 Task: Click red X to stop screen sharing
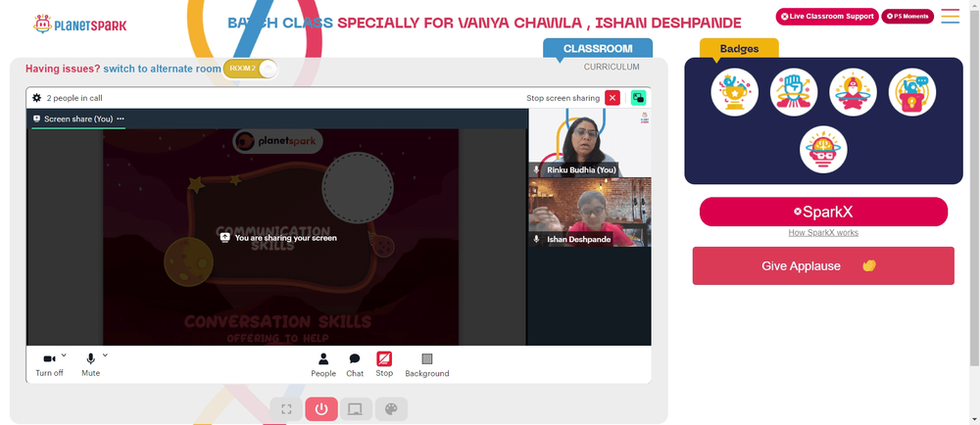(x=612, y=98)
